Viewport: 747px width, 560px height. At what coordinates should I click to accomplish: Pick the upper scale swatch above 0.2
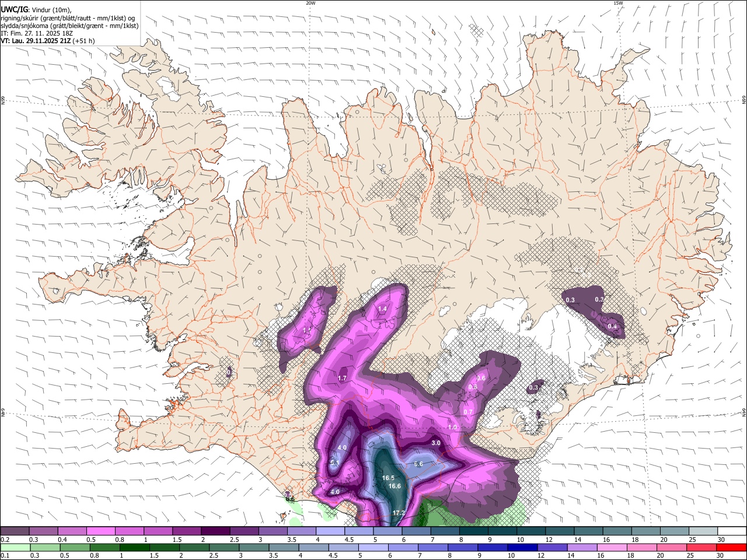(x=15, y=531)
